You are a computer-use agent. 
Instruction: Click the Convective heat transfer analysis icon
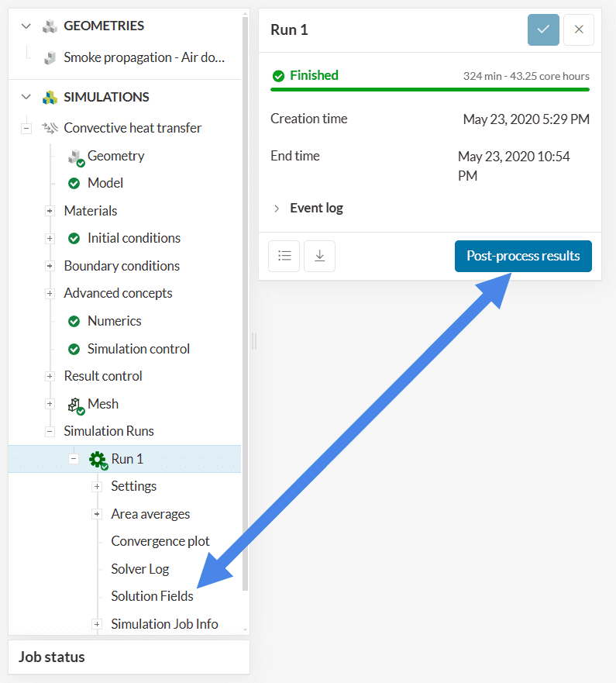50,128
